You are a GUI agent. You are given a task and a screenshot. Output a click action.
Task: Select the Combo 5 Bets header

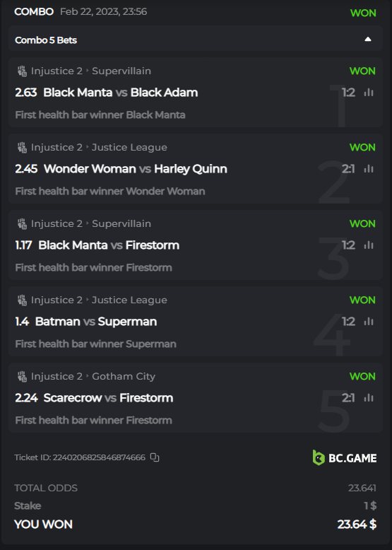(196, 40)
